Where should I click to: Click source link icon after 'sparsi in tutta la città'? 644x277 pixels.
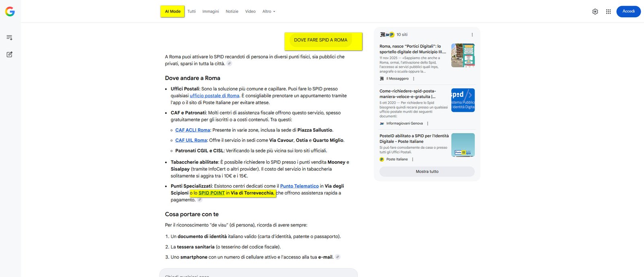pyautogui.click(x=229, y=64)
